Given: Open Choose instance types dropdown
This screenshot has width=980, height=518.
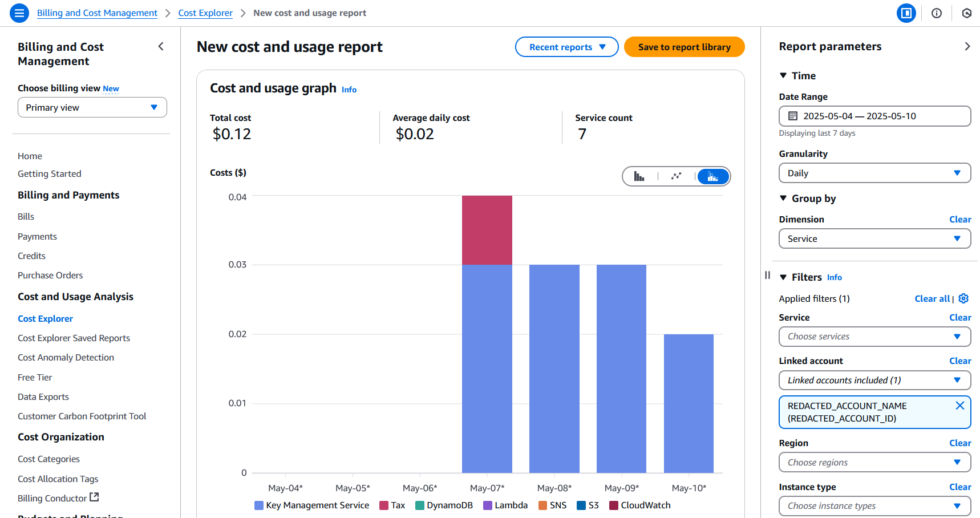Looking at the screenshot, I should (x=875, y=506).
